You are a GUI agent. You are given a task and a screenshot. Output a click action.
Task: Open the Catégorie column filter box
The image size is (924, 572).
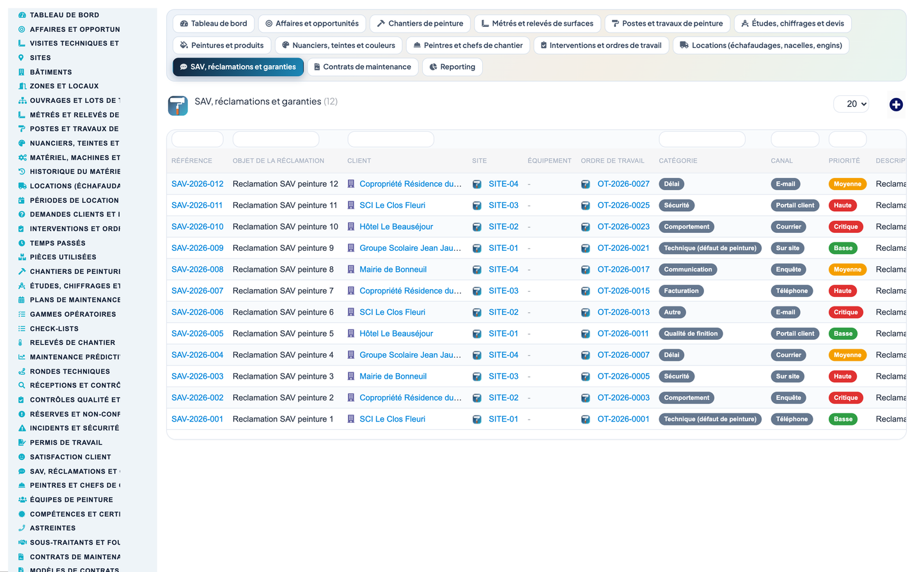click(701, 139)
